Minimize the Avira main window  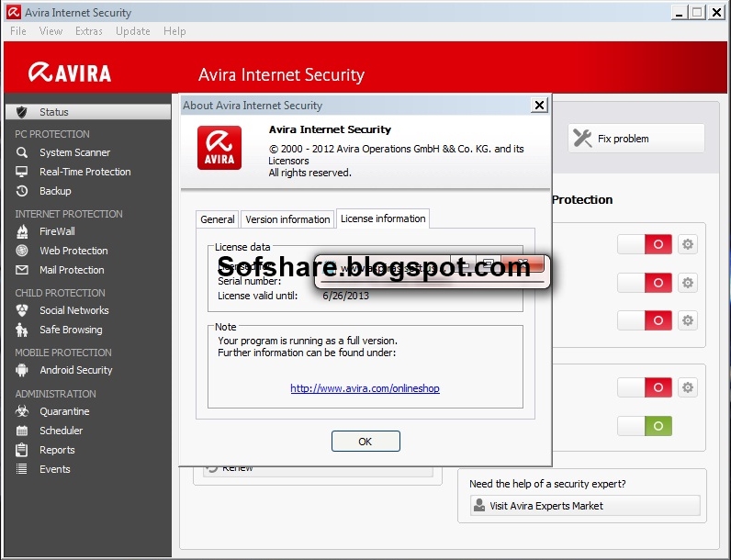tap(680, 13)
